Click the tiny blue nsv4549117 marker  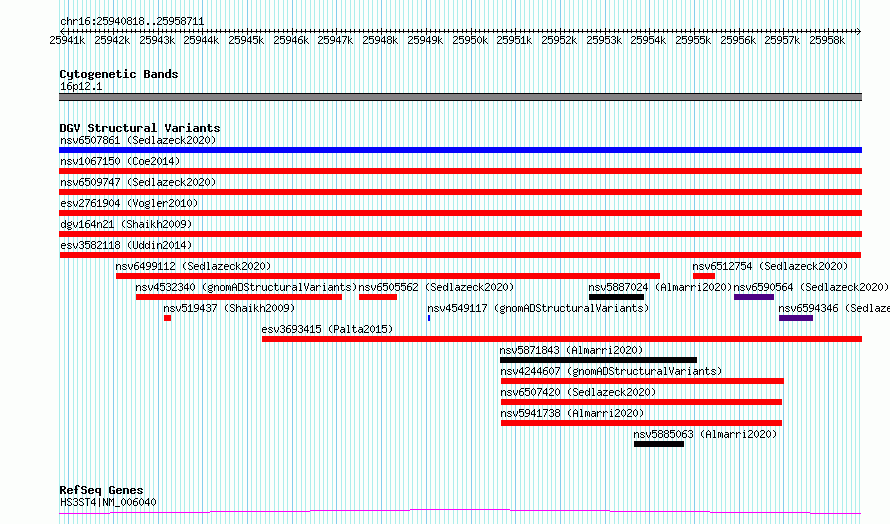[x=429, y=318]
